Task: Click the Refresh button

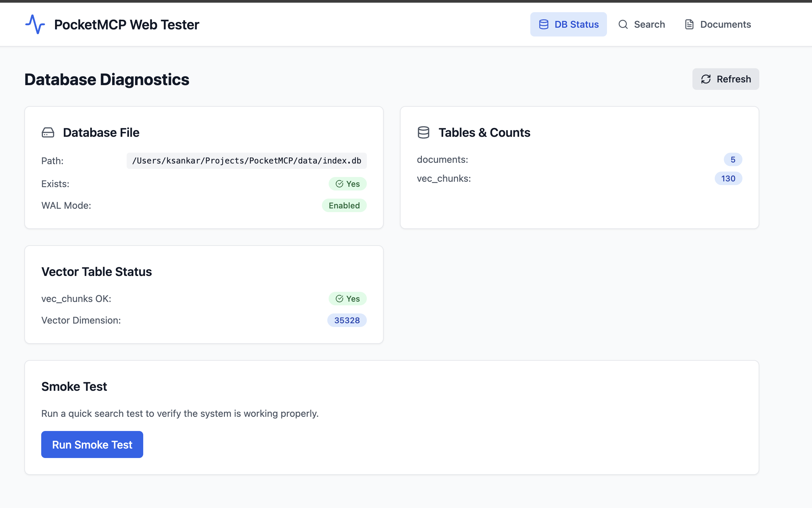Action: [x=725, y=79]
